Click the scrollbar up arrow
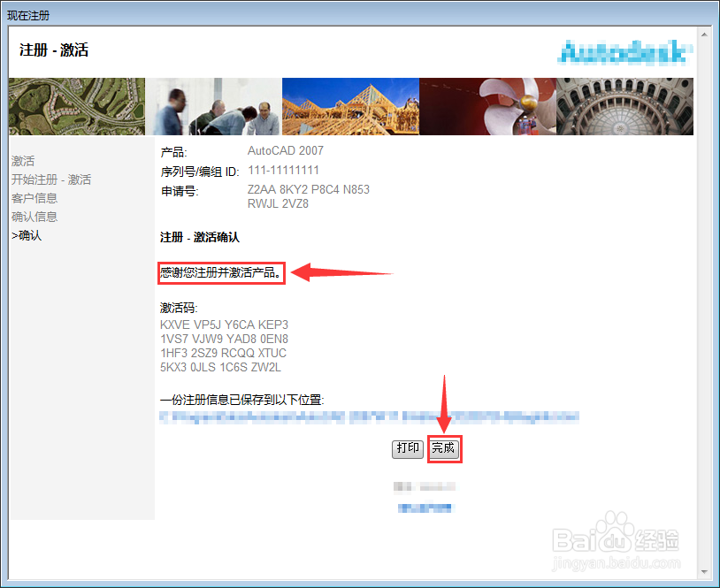Image resolution: width=720 pixels, height=588 pixels. point(704,34)
